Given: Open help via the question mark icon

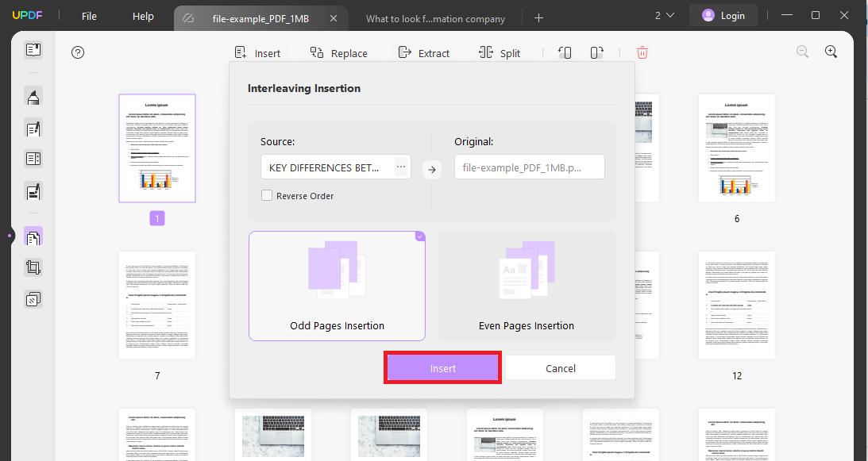Looking at the screenshot, I should [x=77, y=52].
